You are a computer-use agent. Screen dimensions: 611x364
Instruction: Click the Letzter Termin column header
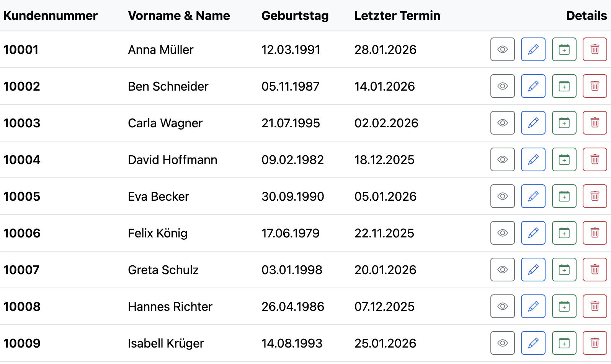397,16
